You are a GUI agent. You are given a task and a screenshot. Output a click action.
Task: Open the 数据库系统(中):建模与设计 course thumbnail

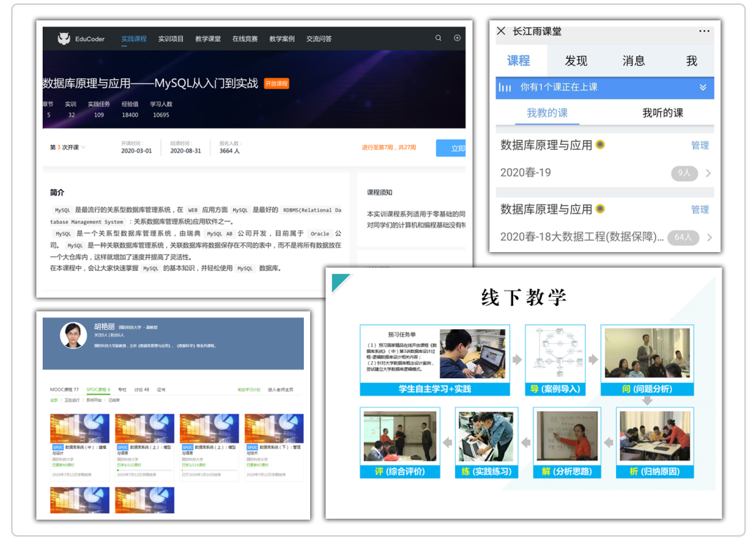click(80, 428)
